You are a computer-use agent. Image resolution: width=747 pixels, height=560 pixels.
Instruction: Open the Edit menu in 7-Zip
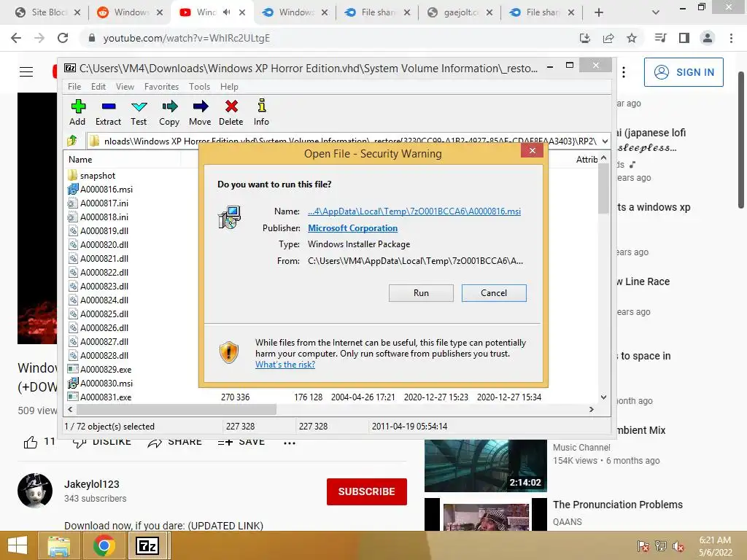point(98,87)
